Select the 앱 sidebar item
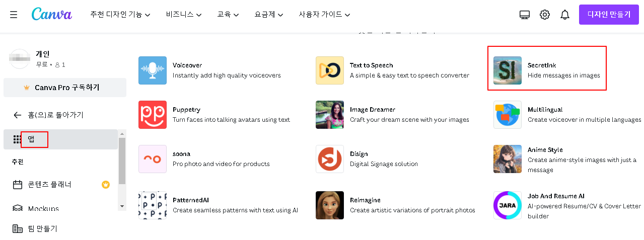This screenshot has height=240, width=644. pyautogui.click(x=60, y=139)
